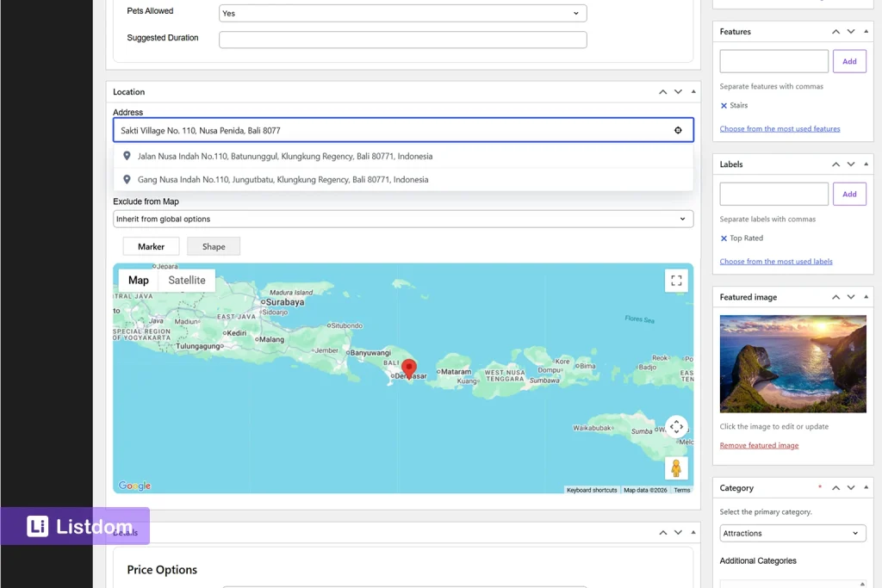Click the Street View pegman icon
Viewport: 882px width, 588px height.
click(676, 468)
